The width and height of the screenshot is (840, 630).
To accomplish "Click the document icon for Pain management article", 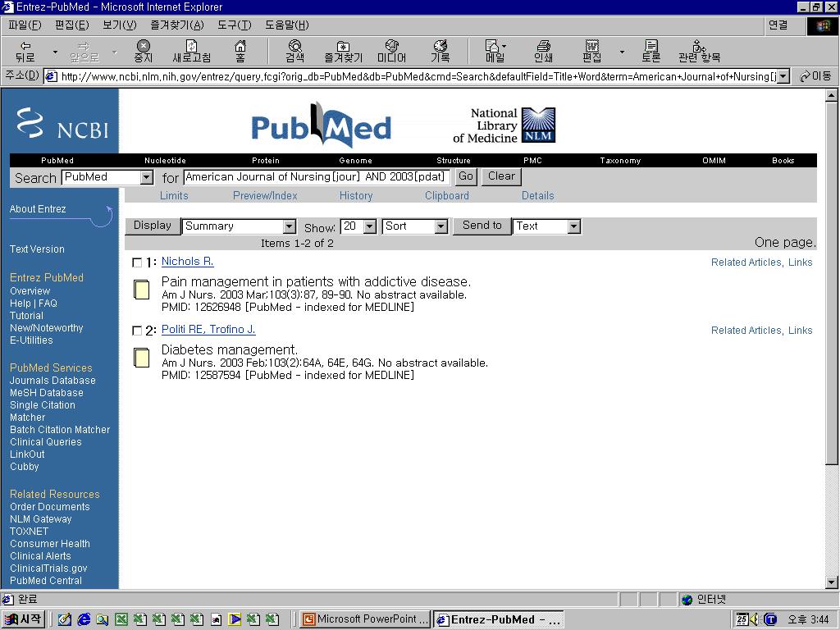I will click(x=141, y=290).
